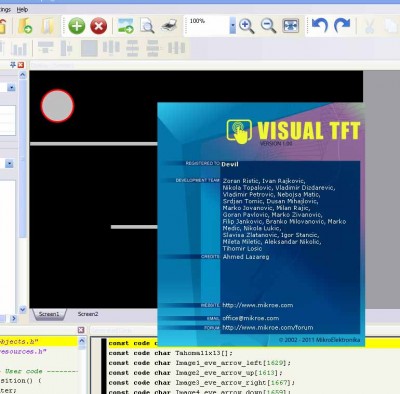Click the print icon in toolbar
Viewport: 400px width, 394px height.
tap(169, 26)
